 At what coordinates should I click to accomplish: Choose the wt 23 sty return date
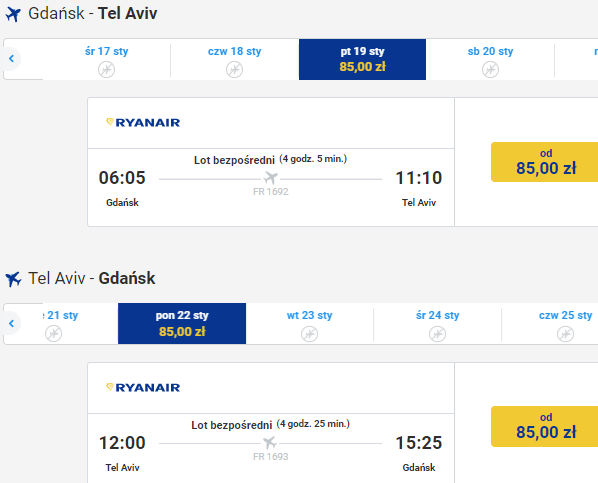tap(309, 324)
